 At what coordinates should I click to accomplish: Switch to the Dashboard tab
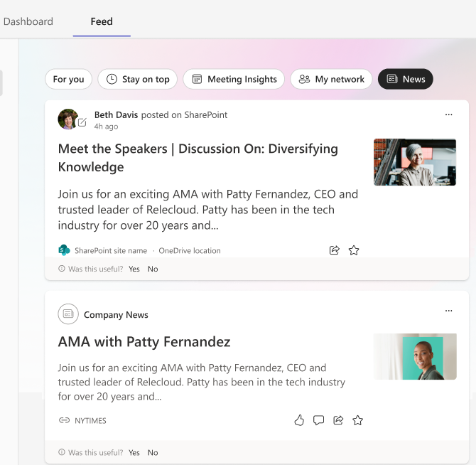[28, 21]
